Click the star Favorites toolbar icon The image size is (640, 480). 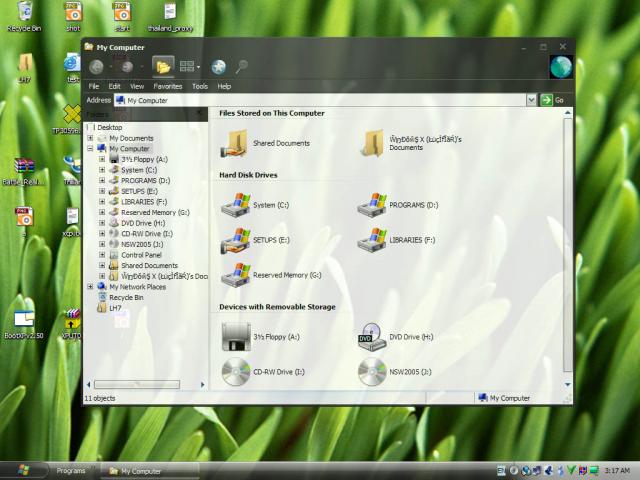(219, 67)
